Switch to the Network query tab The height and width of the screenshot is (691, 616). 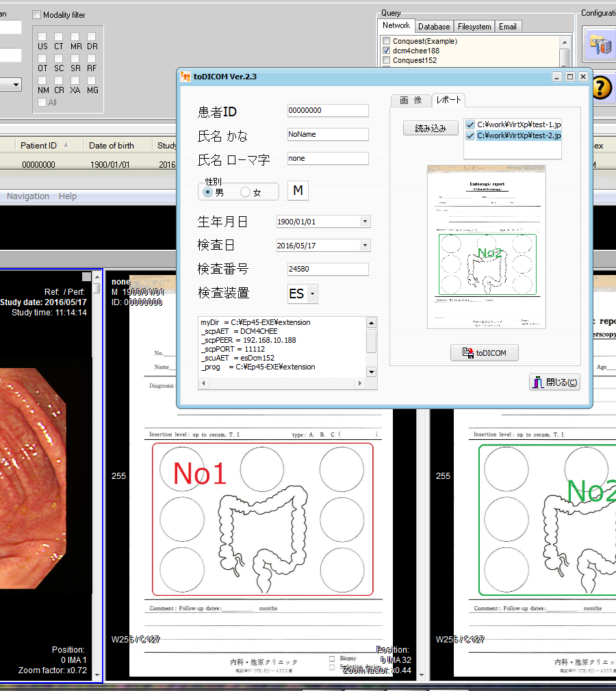click(x=396, y=25)
